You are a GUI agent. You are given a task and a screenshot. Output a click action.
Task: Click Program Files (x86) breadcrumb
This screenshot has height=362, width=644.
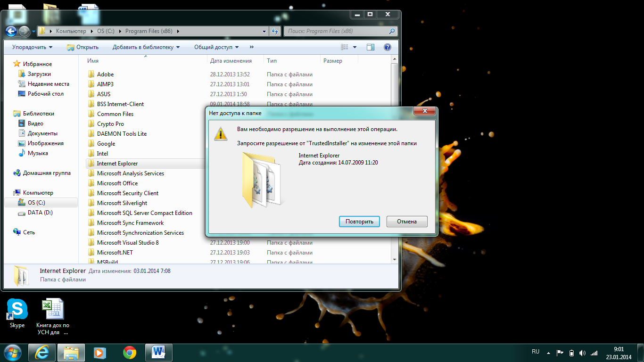coord(149,31)
